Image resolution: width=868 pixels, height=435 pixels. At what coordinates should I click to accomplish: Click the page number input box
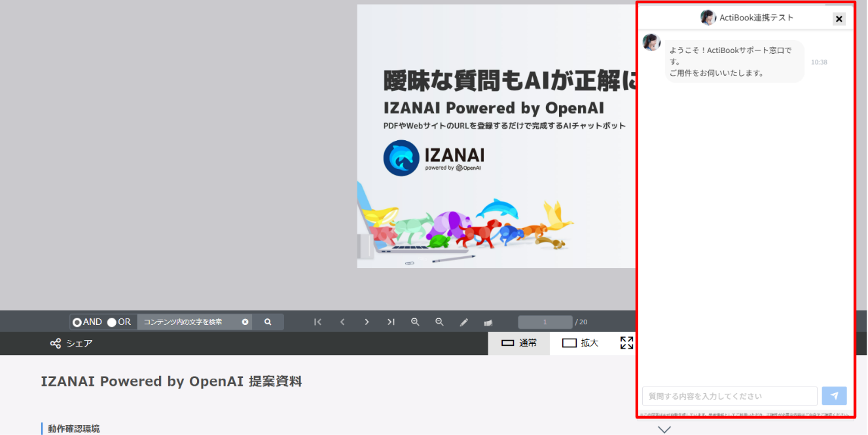pyautogui.click(x=545, y=322)
